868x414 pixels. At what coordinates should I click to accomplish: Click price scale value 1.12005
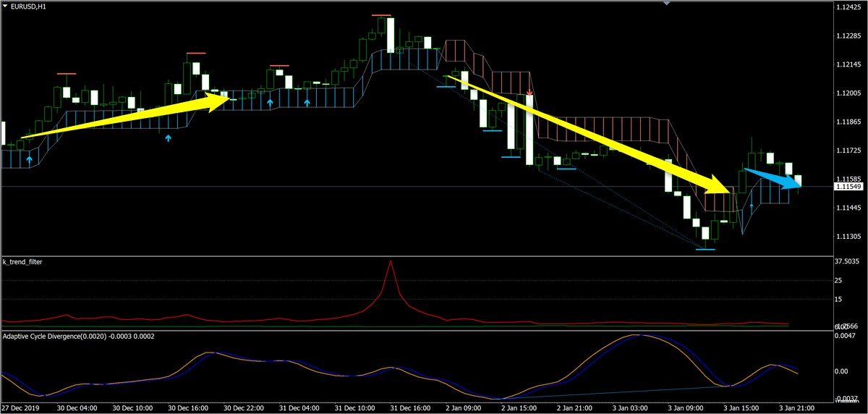[847, 93]
